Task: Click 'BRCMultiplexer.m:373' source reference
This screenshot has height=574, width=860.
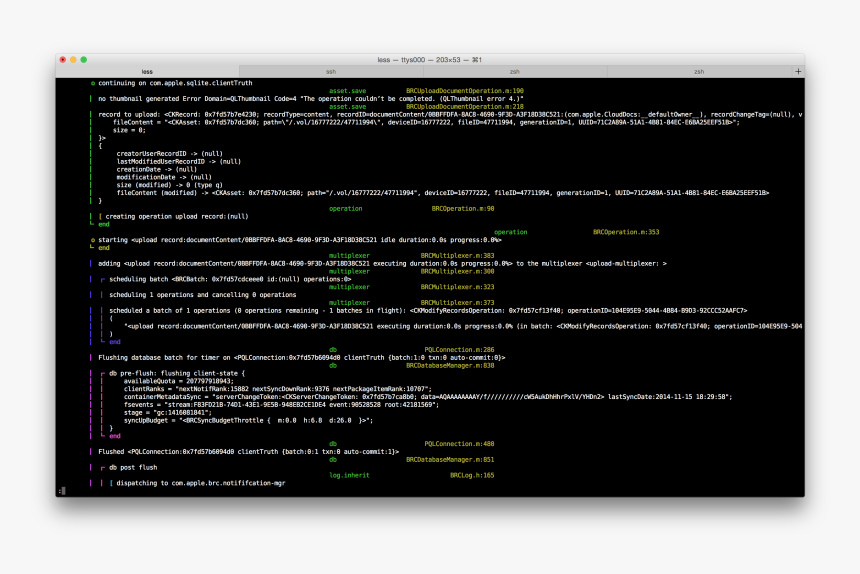Action: [x=457, y=303]
